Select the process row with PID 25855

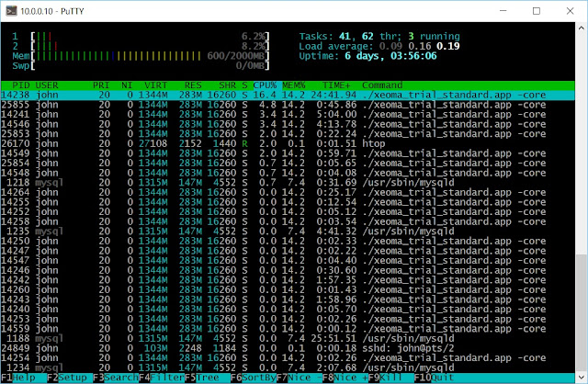pyautogui.click(x=288, y=105)
